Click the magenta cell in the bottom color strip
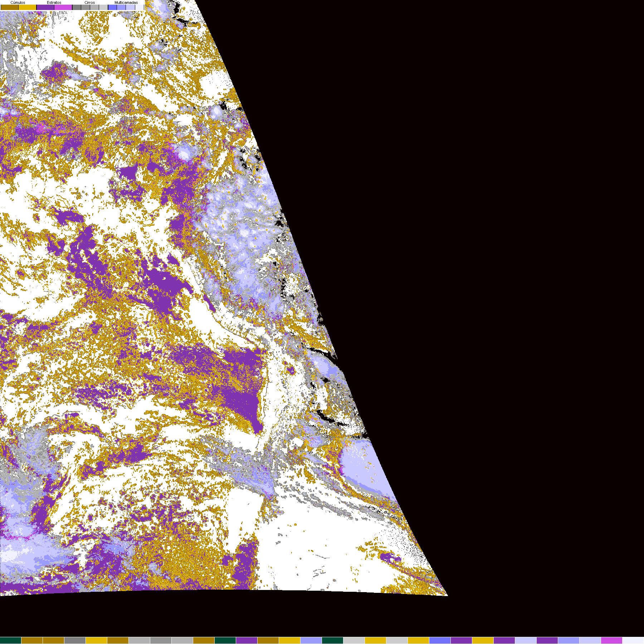The width and height of the screenshot is (644, 644). point(612,640)
